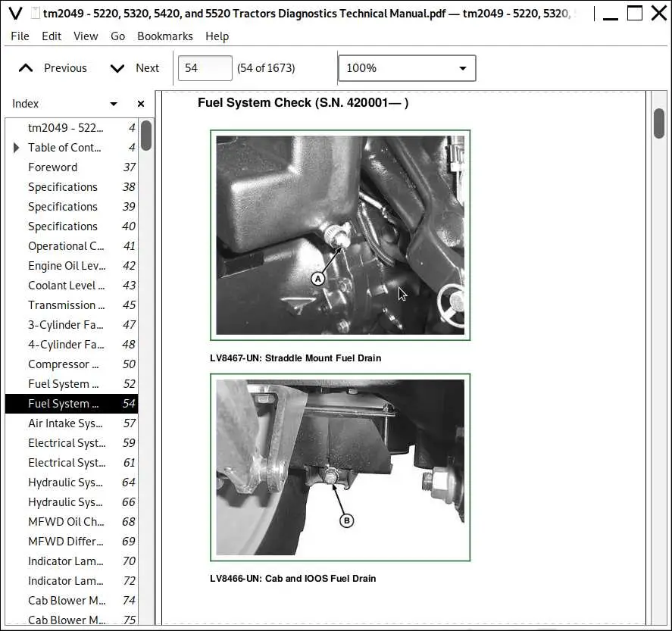The width and height of the screenshot is (672, 631).
Task: Open the Hydraulic Sys... entry on page 66
Action: point(71,502)
